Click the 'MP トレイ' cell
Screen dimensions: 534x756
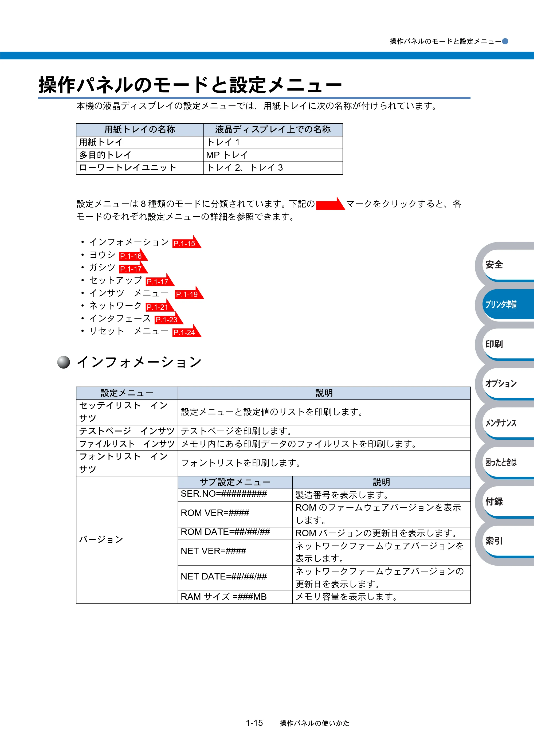(273, 155)
